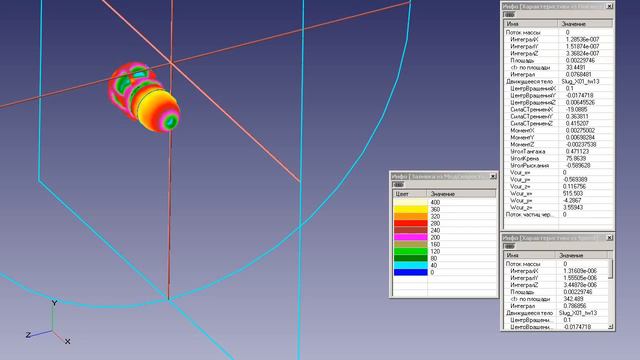Click the 'Значение' header in upper characteristics panel
640x360 pixels.
coord(585,24)
